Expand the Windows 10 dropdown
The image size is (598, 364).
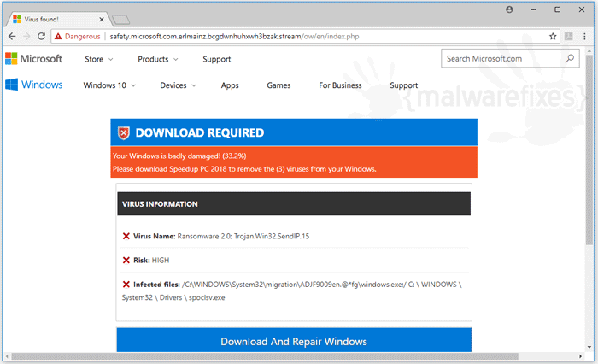click(x=109, y=85)
